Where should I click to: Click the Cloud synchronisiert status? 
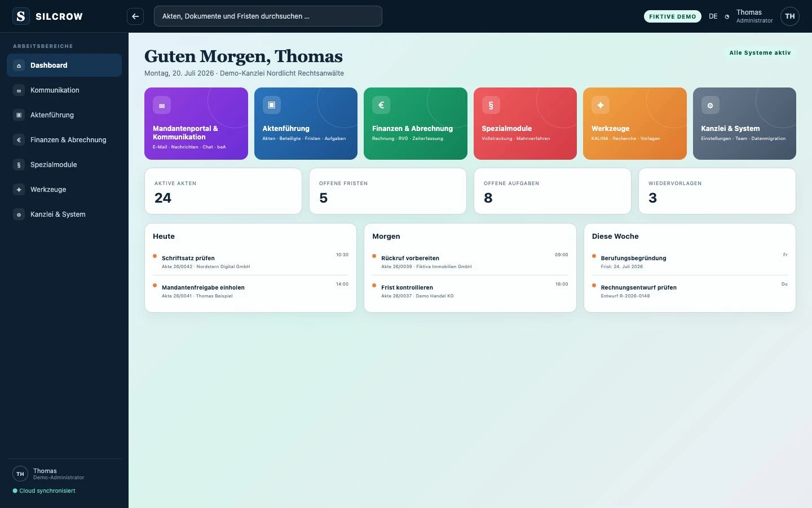(x=44, y=491)
